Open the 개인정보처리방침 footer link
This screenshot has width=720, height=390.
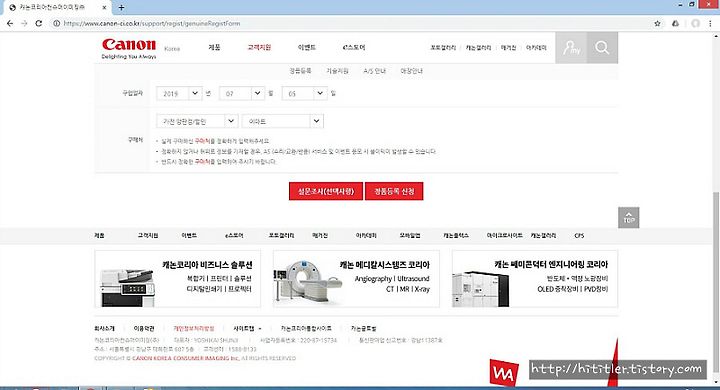click(194, 328)
